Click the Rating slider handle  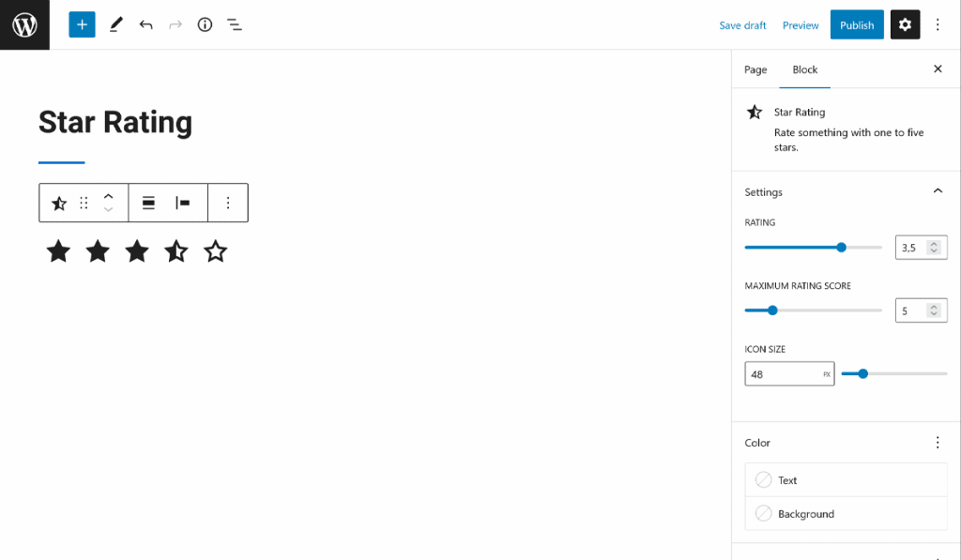click(x=841, y=248)
